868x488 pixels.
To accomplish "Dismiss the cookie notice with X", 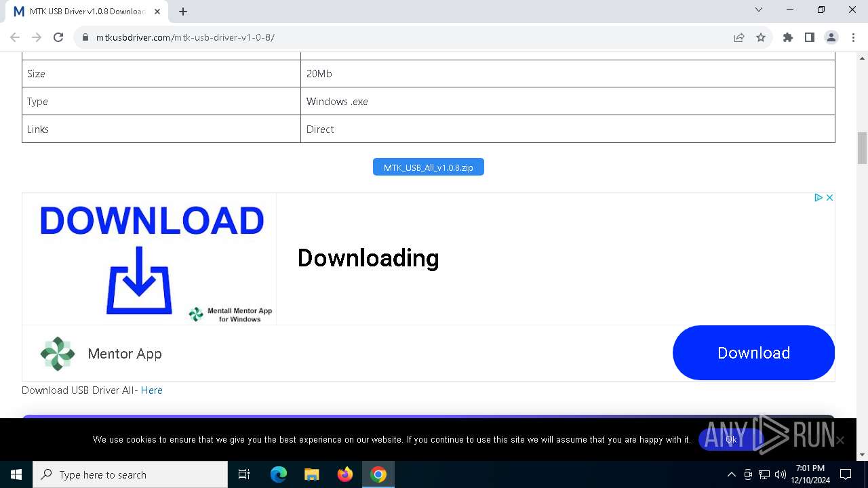I will [x=840, y=440].
